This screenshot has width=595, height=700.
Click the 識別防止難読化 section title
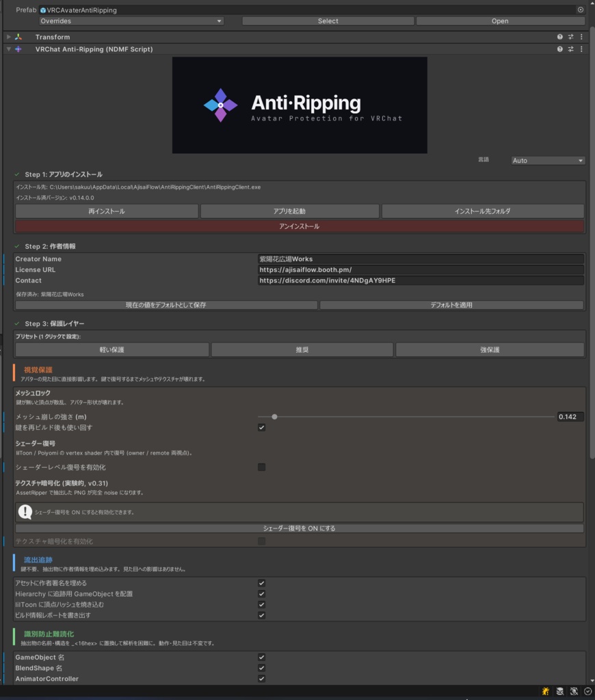click(x=49, y=634)
